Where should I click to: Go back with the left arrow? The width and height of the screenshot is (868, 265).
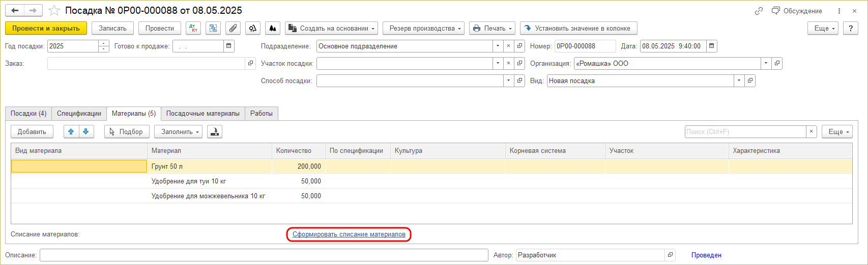15,11
